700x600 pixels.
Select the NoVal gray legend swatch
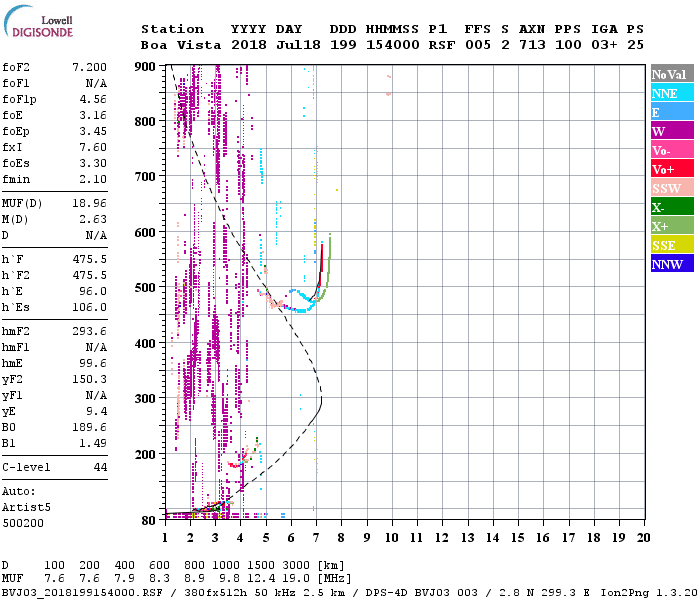pos(672,74)
